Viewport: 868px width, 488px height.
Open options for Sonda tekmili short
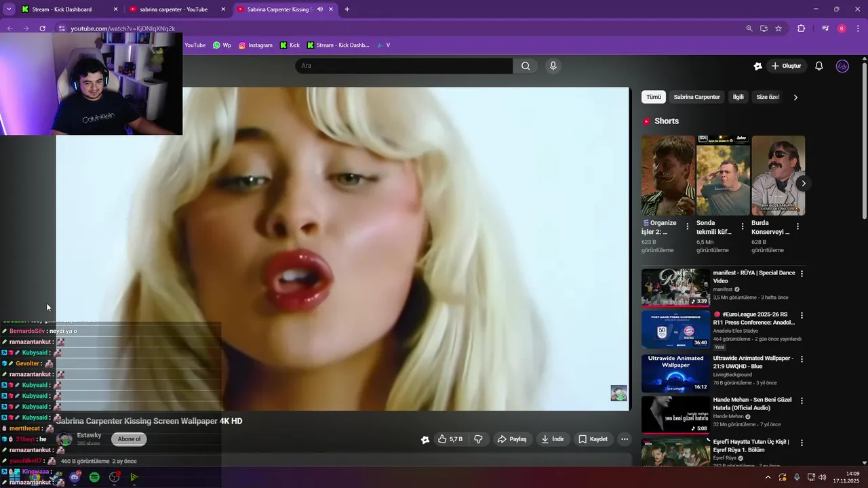click(742, 226)
